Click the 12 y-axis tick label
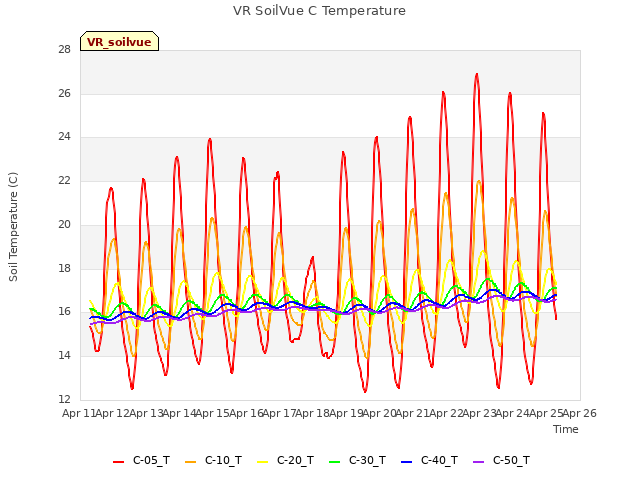 click(x=64, y=399)
